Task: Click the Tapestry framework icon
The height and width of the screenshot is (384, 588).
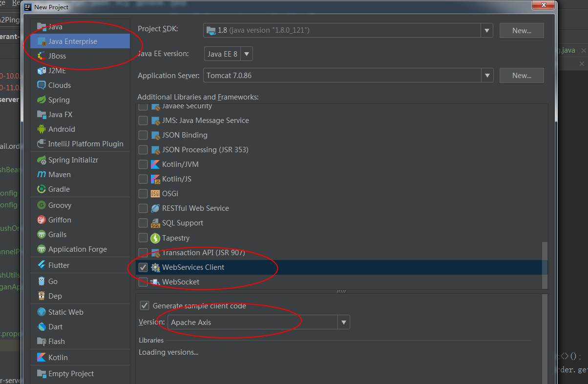Action: pos(155,238)
